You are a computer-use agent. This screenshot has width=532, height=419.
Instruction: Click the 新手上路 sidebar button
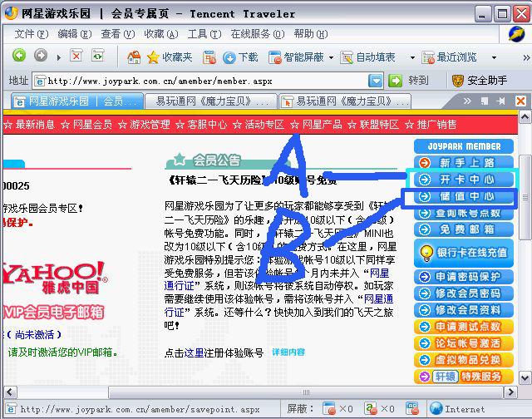464,163
